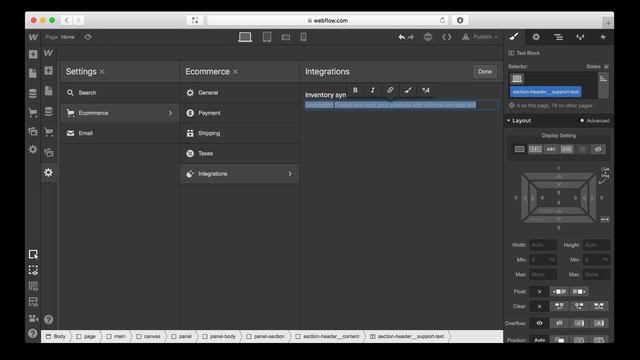This screenshot has width=640, height=360.
Task: Open the export code brackets icon
Action: pos(447,37)
